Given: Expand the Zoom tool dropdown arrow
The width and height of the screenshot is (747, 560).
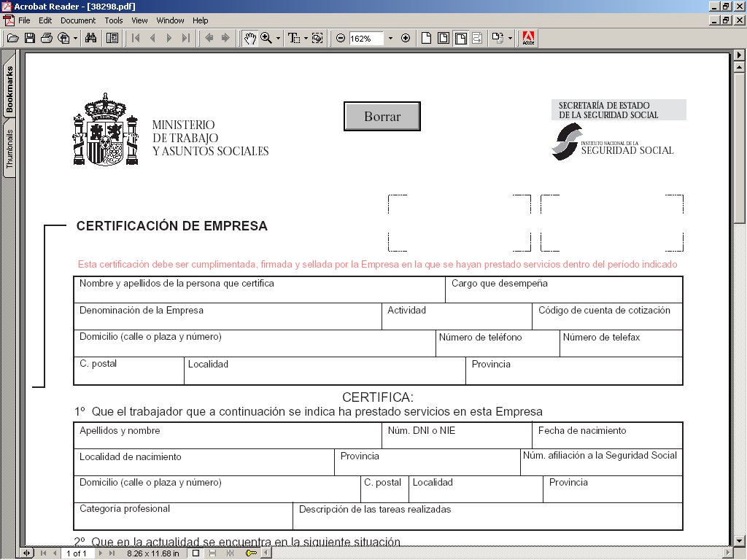Looking at the screenshot, I should pos(278,38).
